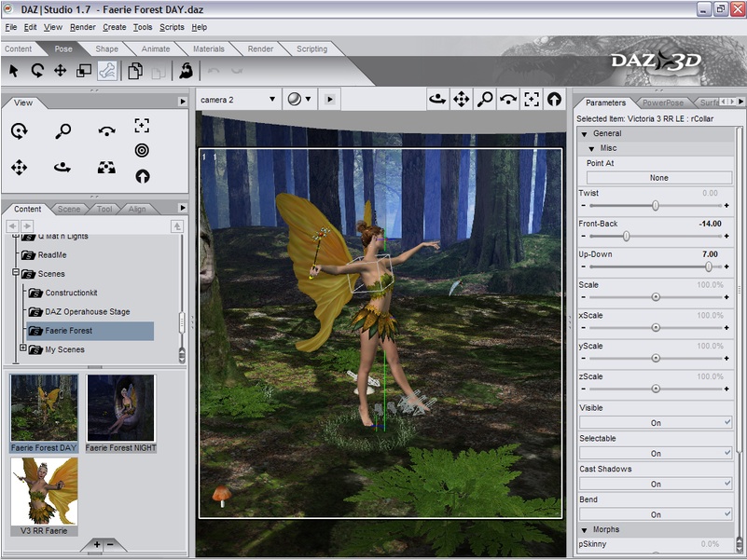Choose the Rotate tool in toolbar
The image size is (747, 560).
click(x=37, y=71)
